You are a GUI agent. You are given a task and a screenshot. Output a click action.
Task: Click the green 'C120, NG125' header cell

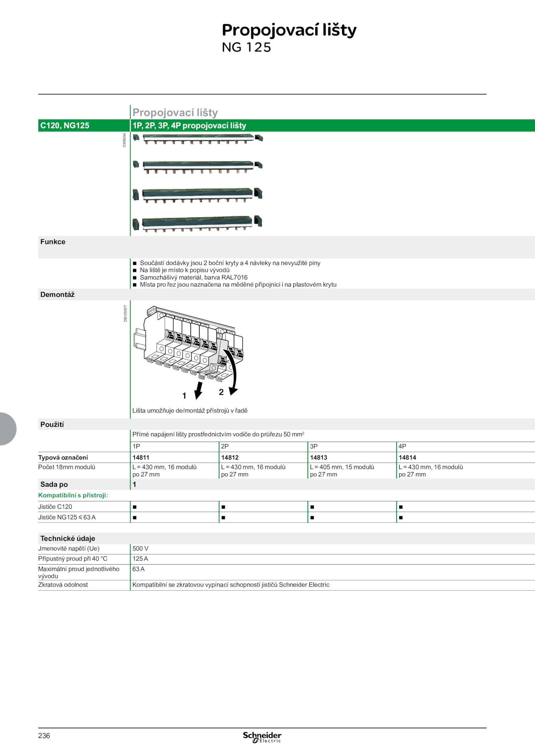pyautogui.click(x=84, y=125)
